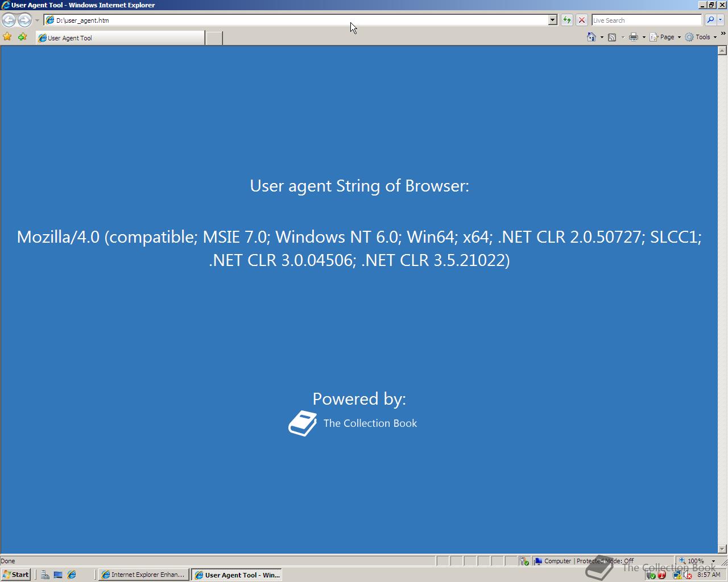The image size is (728, 582).
Task: Show more command bar items chevron
Action: tap(723, 34)
